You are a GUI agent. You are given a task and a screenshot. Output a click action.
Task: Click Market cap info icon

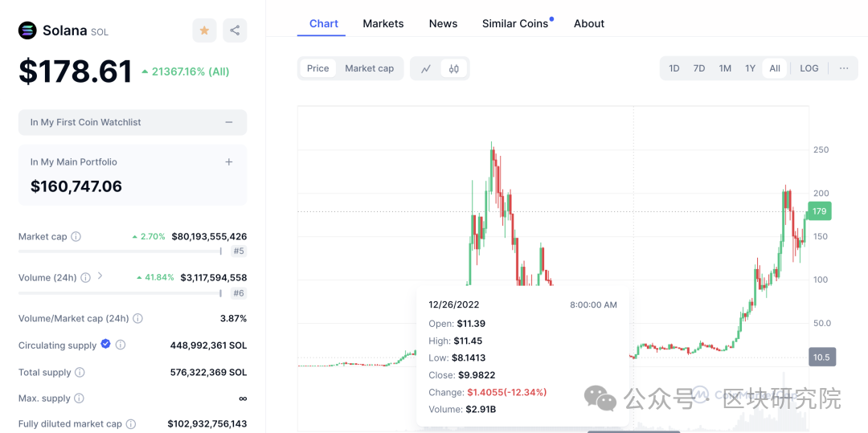(76, 237)
